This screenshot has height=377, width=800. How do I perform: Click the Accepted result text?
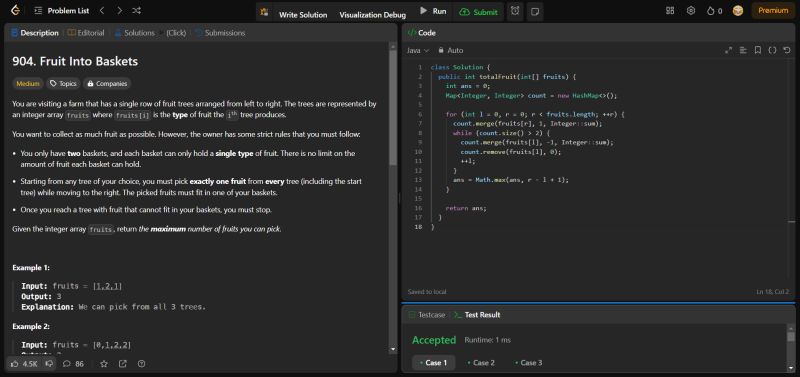434,340
